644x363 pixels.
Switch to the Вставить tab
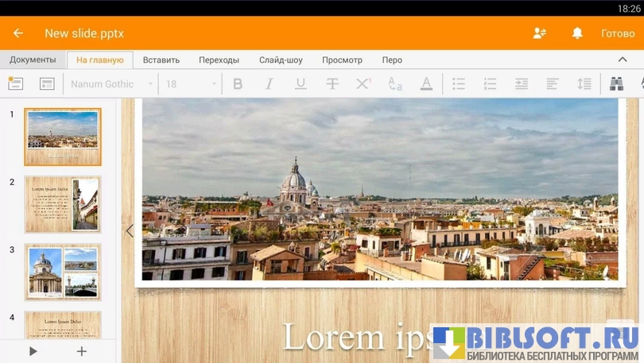(x=161, y=60)
